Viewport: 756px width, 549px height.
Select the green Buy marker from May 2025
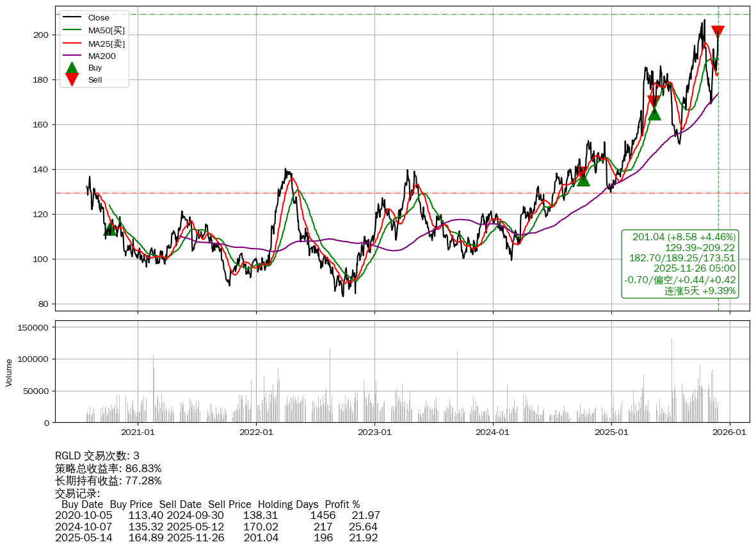[654, 113]
